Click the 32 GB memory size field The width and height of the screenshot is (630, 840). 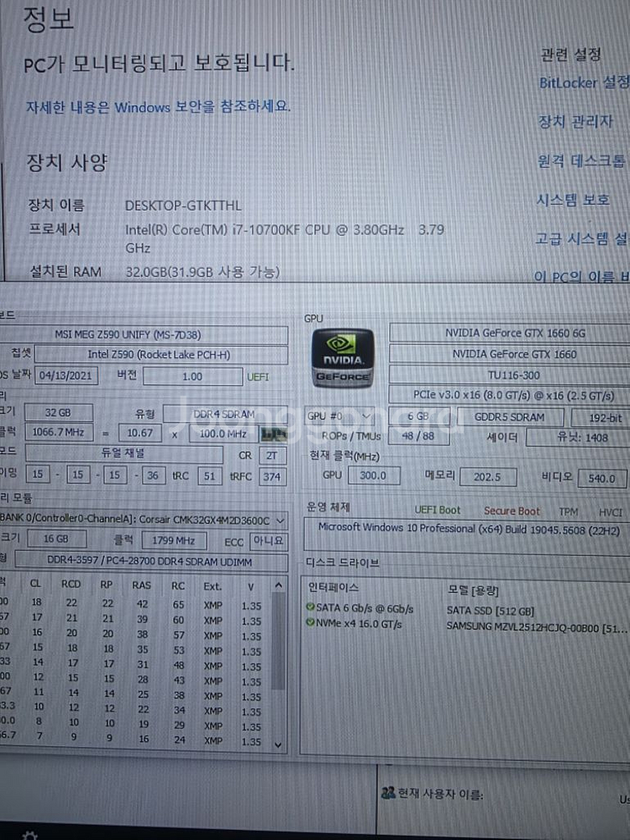[59, 412]
